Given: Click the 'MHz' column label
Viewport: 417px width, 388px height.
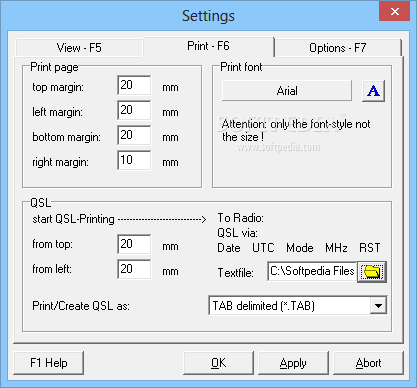Looking at the screenshot, I should coord(336,248).
